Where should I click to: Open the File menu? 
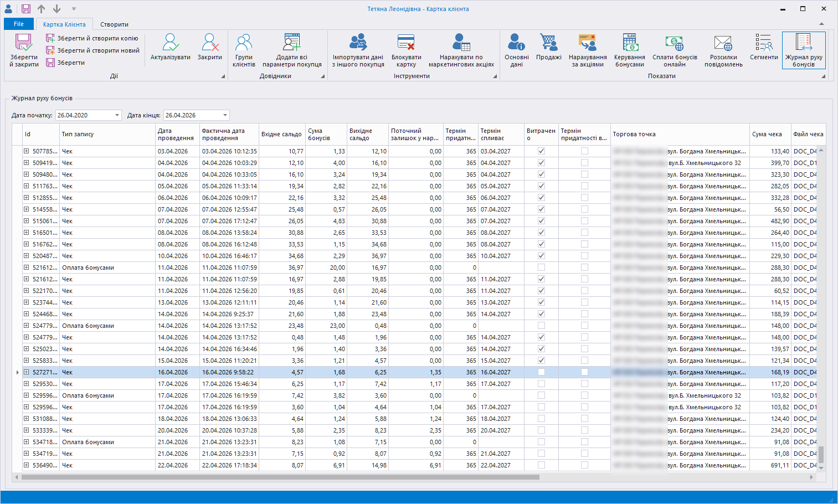pos(19,24)
